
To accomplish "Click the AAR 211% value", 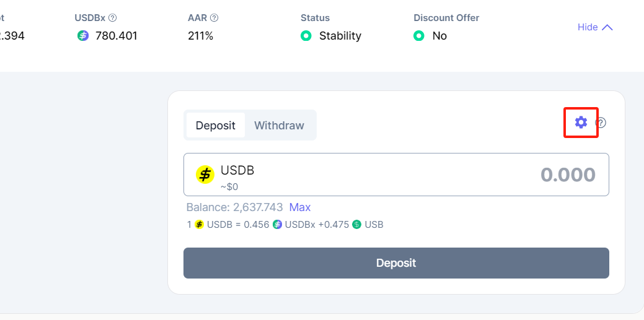I will pyautogui.click(x=200, y=36).
